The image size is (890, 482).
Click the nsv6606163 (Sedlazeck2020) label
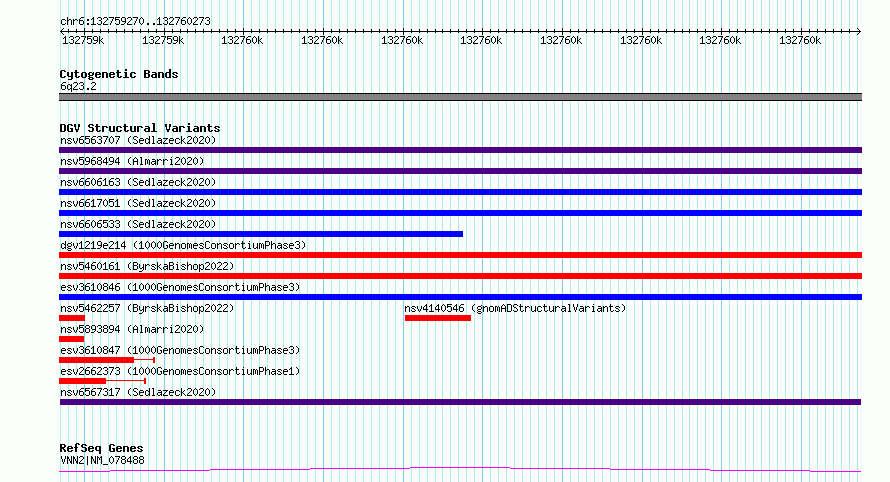coord(138,182)
